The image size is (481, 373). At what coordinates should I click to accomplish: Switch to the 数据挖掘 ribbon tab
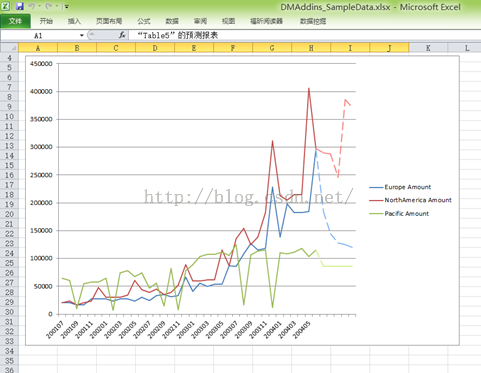pyautogui.click(x=313, y=21)
